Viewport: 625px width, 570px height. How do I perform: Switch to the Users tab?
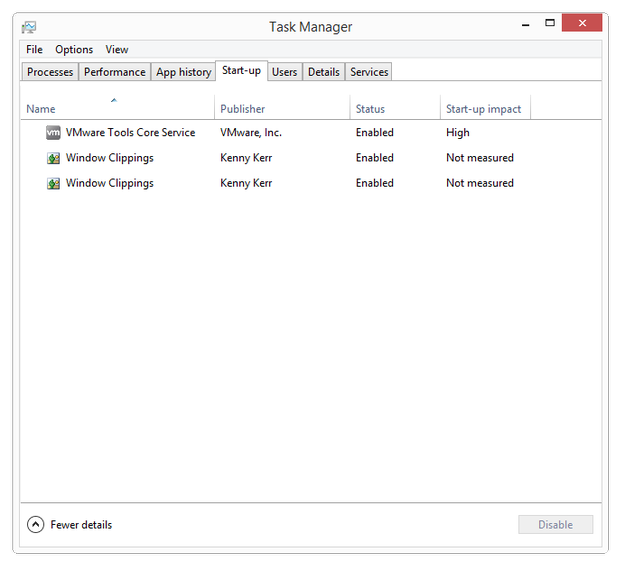pos(285,72)
